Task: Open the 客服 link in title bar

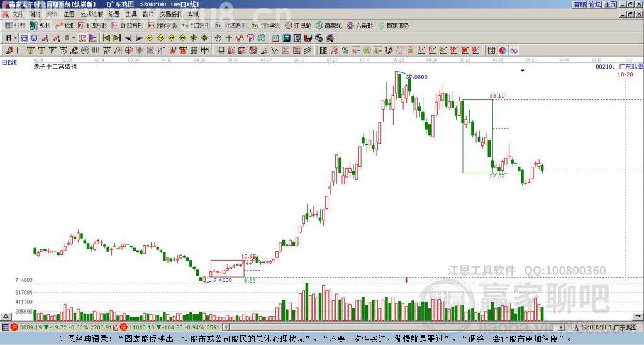Action: pyautogui.click(x=579, y=4)
